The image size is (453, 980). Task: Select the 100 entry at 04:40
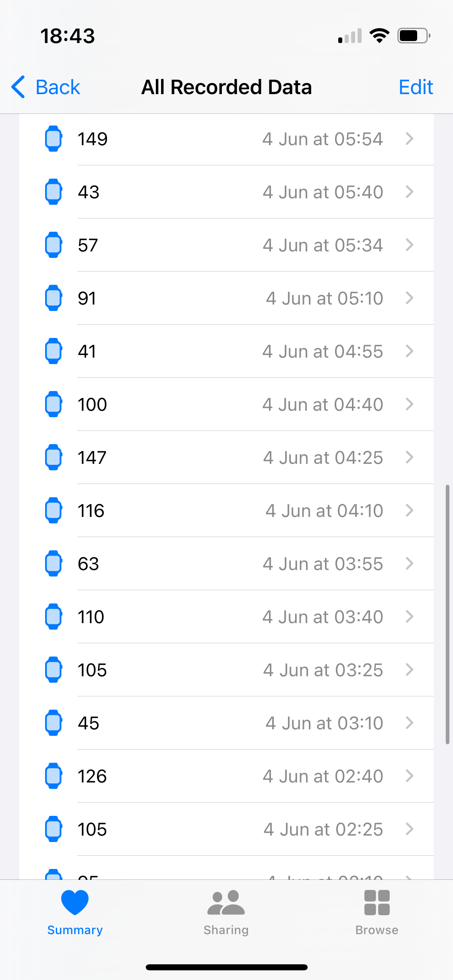tap(226, 404)
